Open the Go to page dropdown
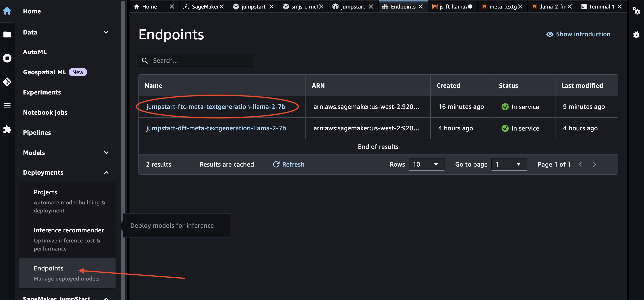The height and width of the screenshot is (300, 644). tap(509, 164)
